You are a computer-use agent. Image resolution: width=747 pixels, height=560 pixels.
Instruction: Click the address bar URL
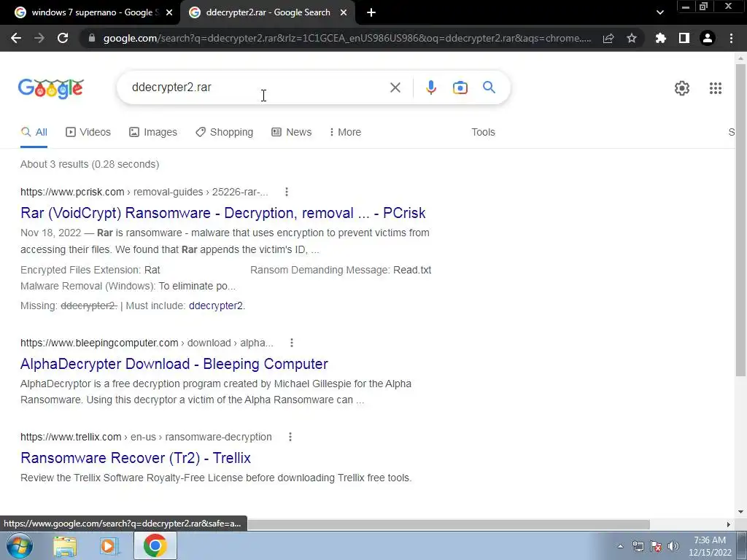(x=347, y=39)
